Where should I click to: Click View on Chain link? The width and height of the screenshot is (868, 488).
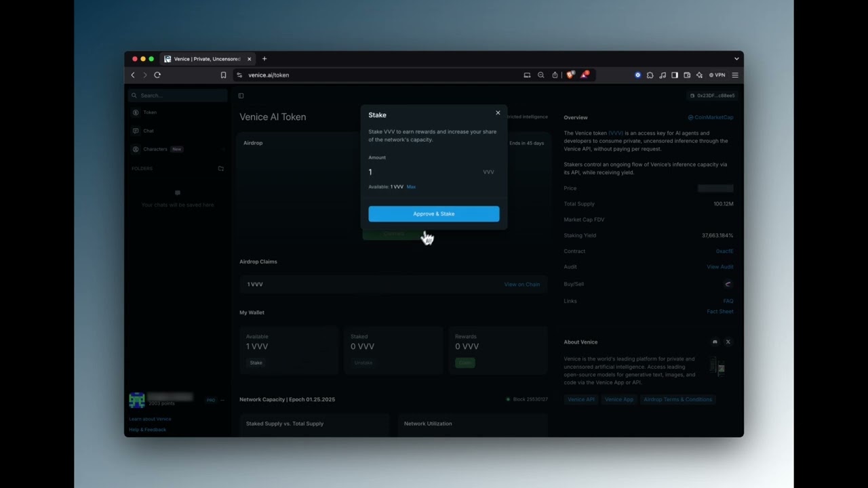point(522,285)
